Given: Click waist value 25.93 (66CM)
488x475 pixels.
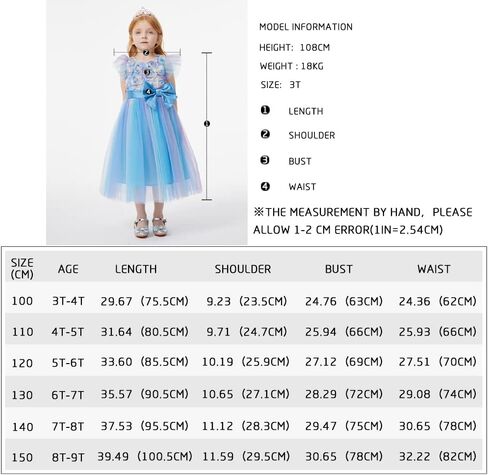Looking at the screenshot, I should click(x=438, y=332).
